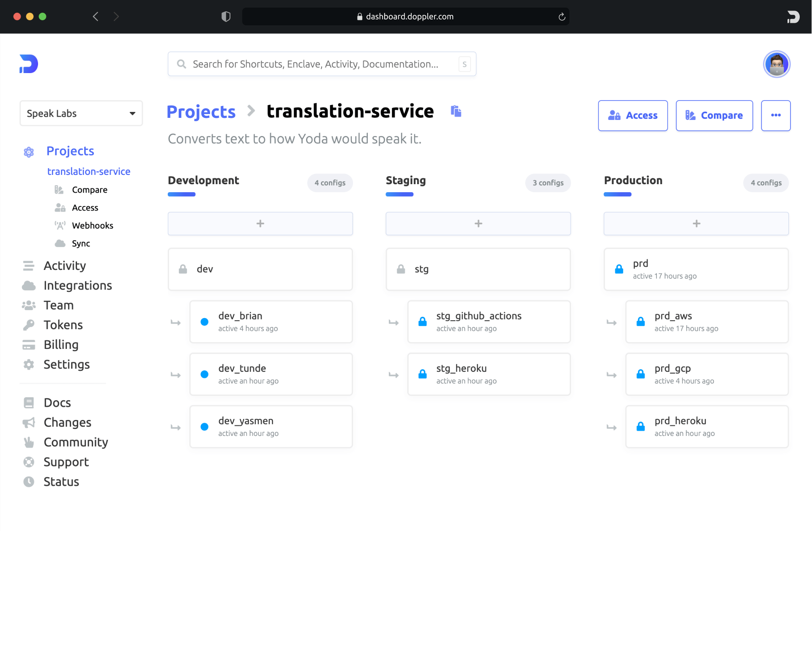Add new config under Staging
This screenshot has height=656, width=812.
(x=478, y=223)
